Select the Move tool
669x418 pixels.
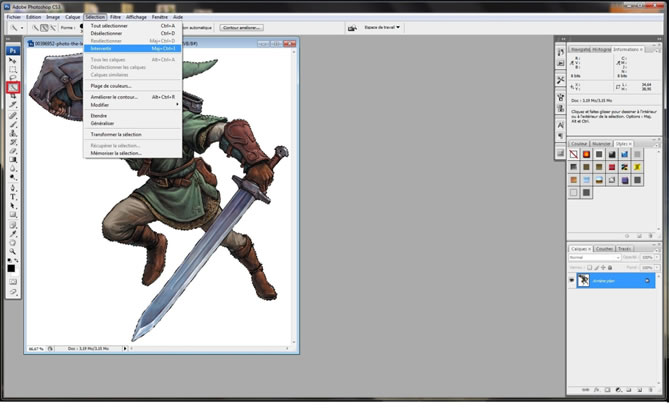pyautogui.click(x=13, y=61)
